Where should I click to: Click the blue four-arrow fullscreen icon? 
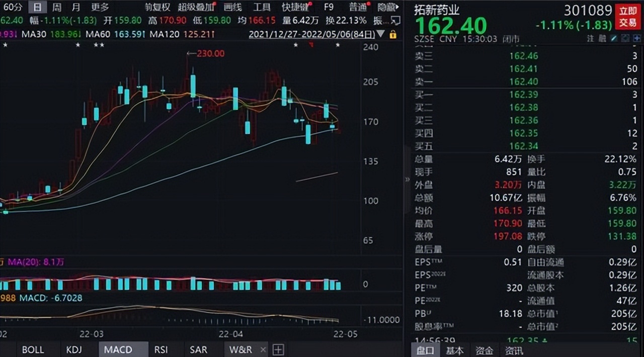pos(636,38)
